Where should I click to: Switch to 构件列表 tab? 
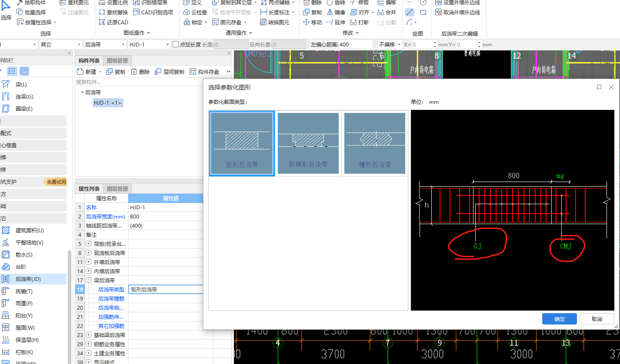click(89, 61)
